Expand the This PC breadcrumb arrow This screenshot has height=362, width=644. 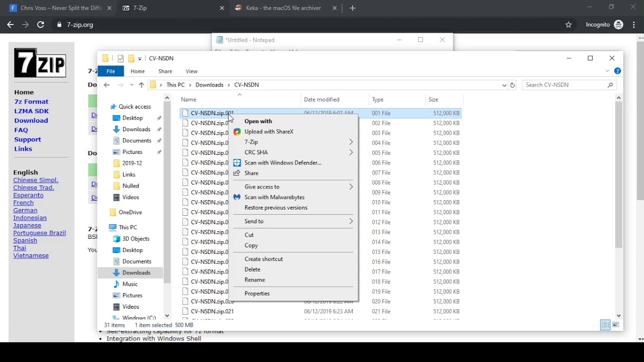tap(190, 85)
